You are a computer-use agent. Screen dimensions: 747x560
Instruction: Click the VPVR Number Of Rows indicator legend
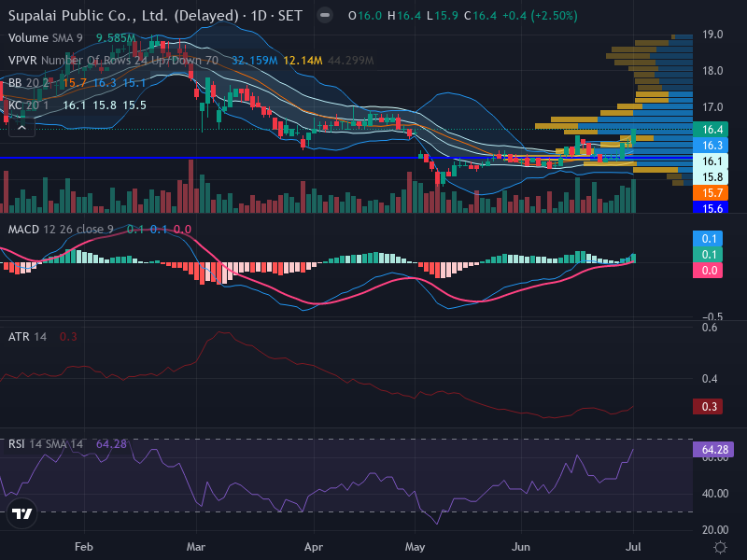tap(113, 61)
